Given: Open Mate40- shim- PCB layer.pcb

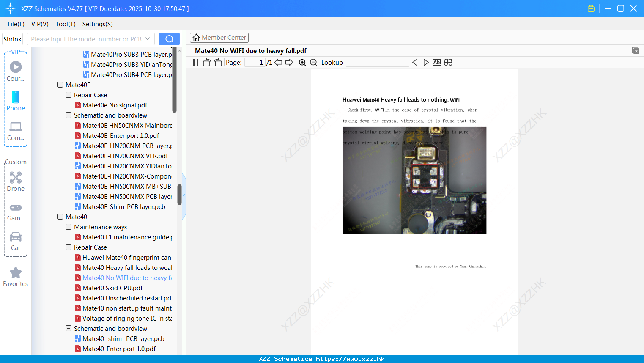Looking at the screenshot, I should tap(123, 338).
